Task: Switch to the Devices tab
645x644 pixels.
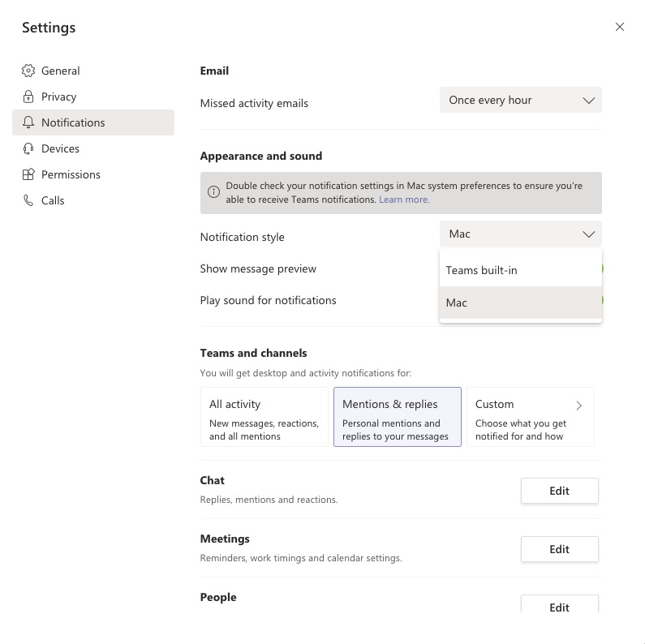Action: point(93,148)
